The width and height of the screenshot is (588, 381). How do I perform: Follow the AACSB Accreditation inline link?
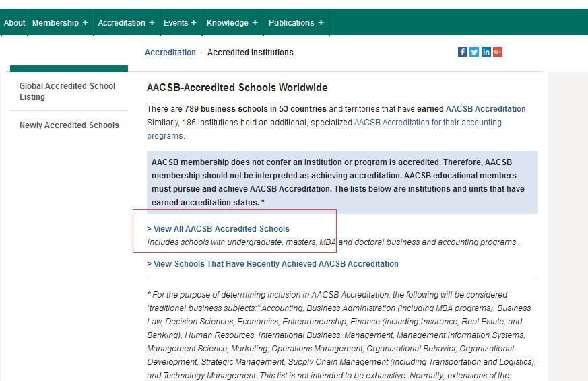[x=486, y=109]
